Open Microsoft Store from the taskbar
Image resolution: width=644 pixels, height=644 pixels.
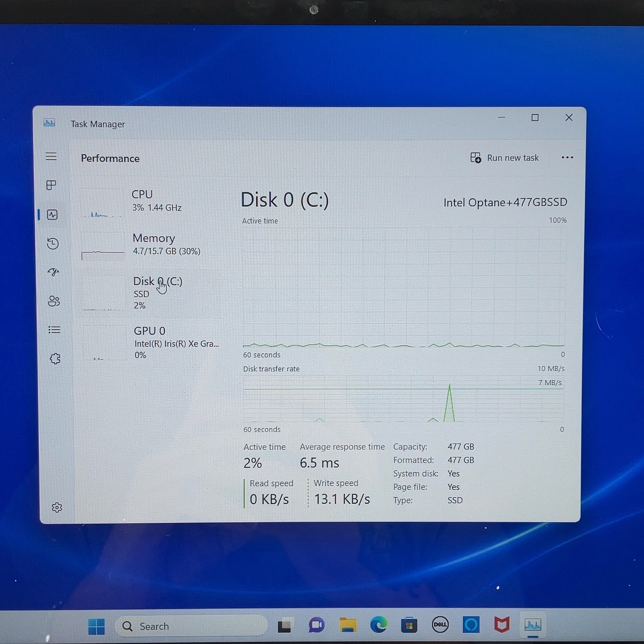(409, 625)
